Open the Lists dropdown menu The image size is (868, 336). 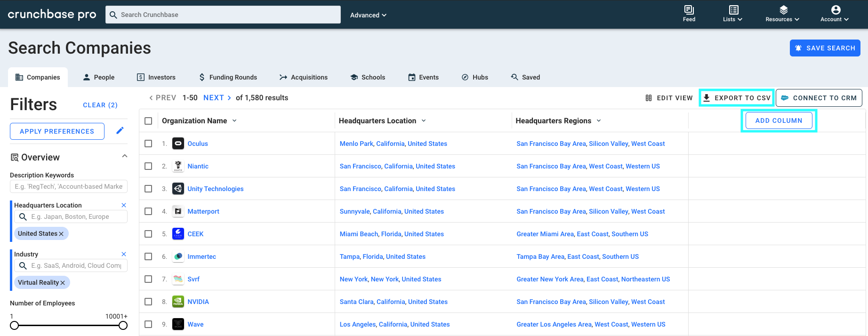click(x=733, y=19)
